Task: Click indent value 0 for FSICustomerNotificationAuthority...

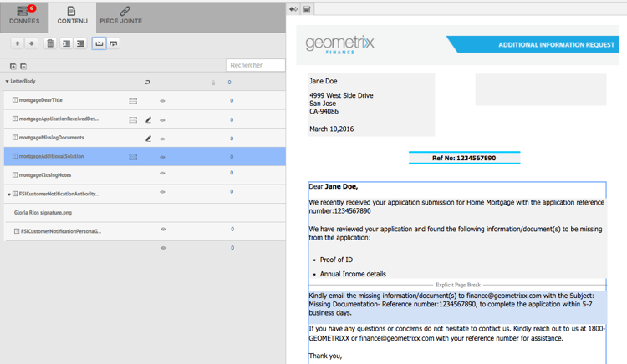Action: pyautogui.click(x=232, y=191)
